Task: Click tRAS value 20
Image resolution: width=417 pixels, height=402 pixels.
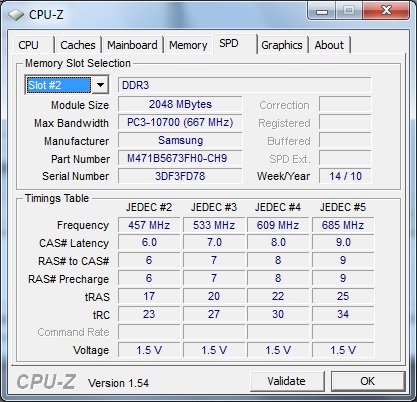Action: click(x=214, y=296)
